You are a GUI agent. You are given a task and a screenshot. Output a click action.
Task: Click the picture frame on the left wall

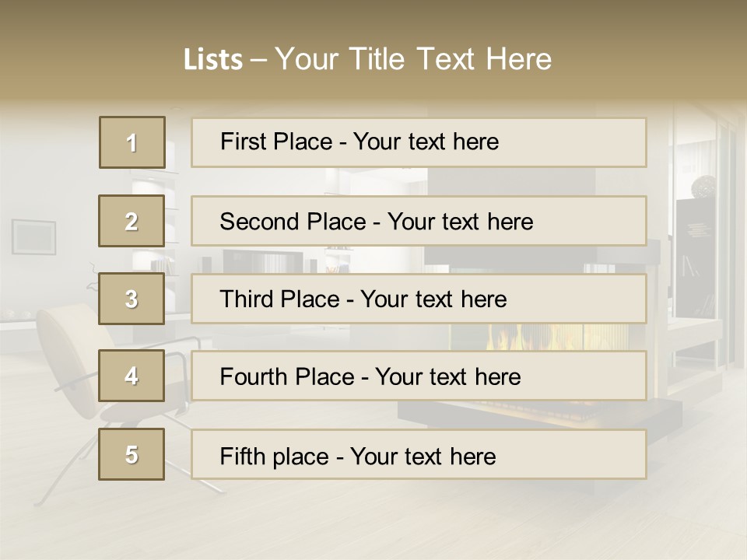[x=33, y=236]
